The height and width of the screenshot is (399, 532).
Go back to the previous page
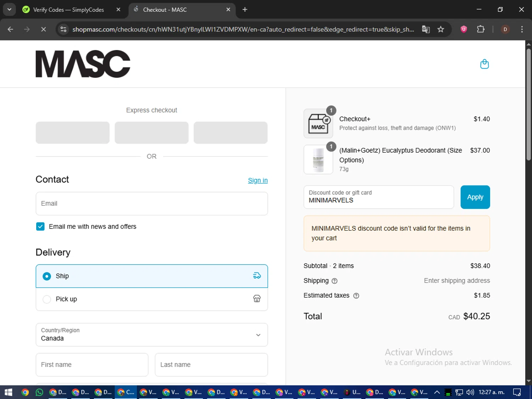[10, 29]
